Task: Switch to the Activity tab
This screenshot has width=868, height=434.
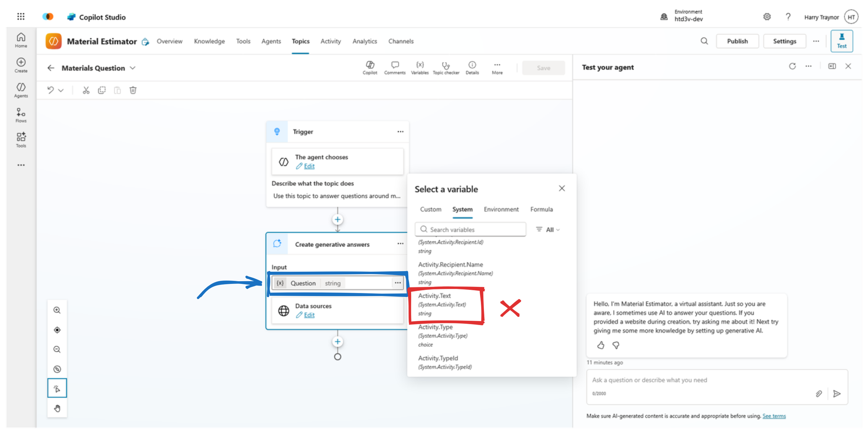Action: (x=331, y=41)
